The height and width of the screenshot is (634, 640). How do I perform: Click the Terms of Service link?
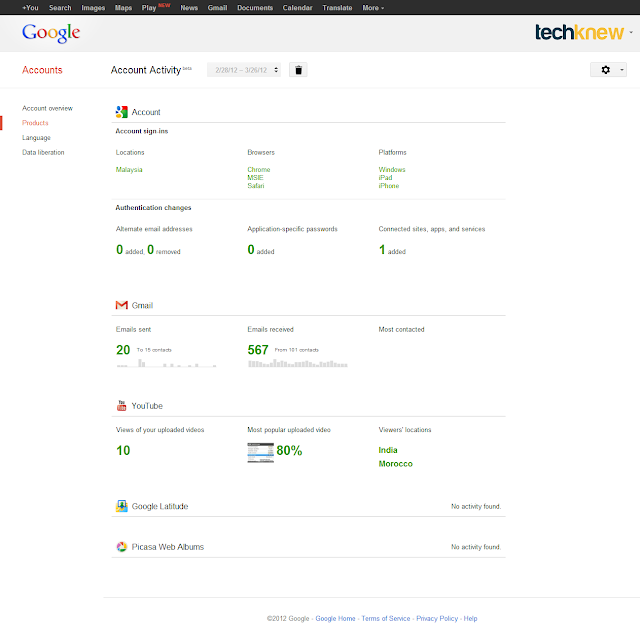point(386,619)
